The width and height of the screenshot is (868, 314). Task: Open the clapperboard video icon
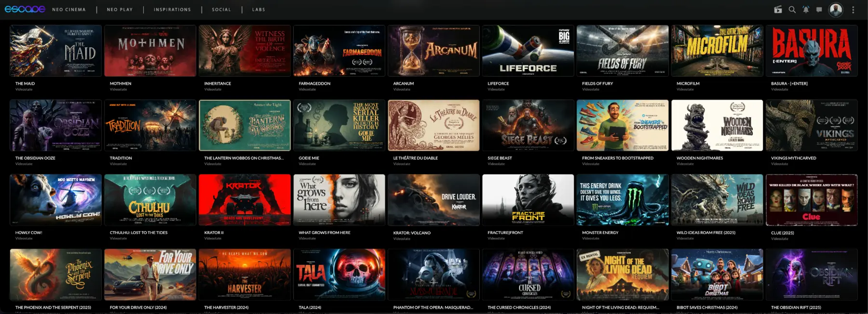[778, 10]
